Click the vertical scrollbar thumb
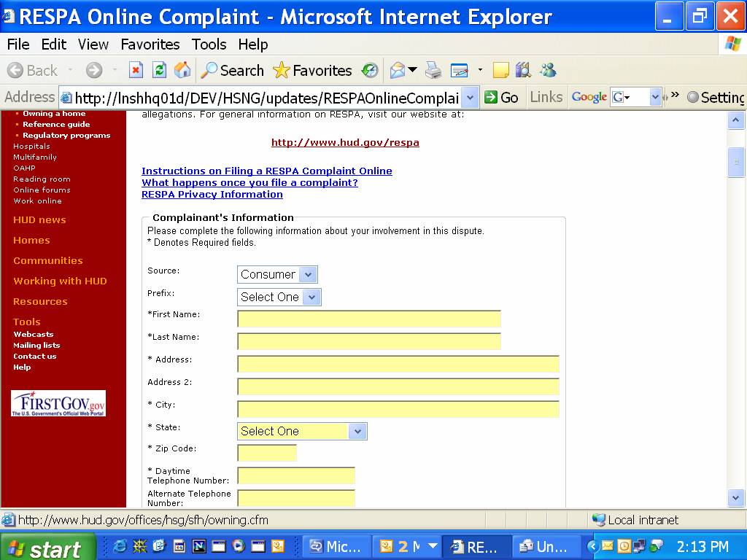747x560 pixels. click(736, 162)
